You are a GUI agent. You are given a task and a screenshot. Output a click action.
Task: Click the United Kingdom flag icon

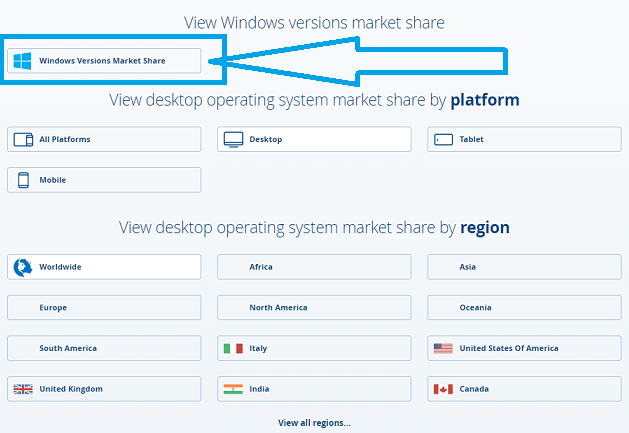pos(23,389)
